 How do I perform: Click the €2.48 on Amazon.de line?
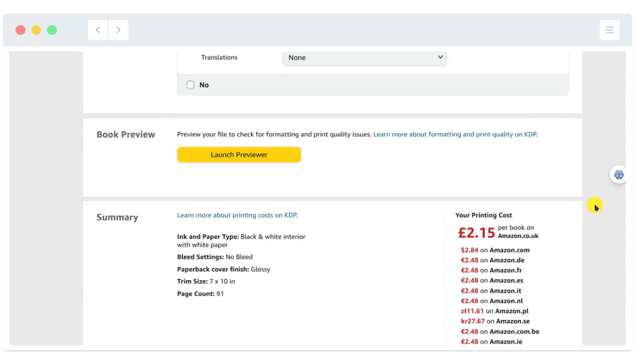(x=492, y=260)
